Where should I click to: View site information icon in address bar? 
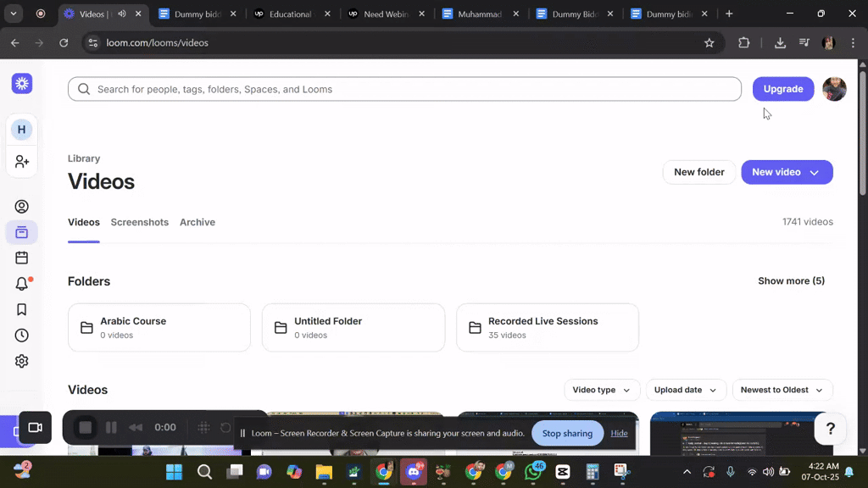[93, 42]
